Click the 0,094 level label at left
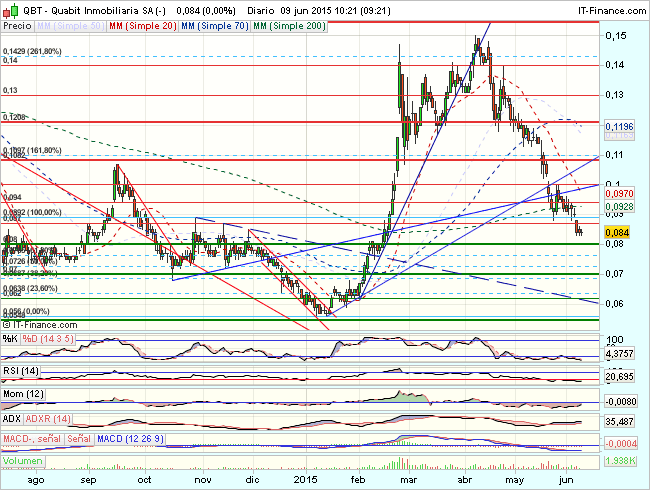The image size is (650, 490). (12, 197)
